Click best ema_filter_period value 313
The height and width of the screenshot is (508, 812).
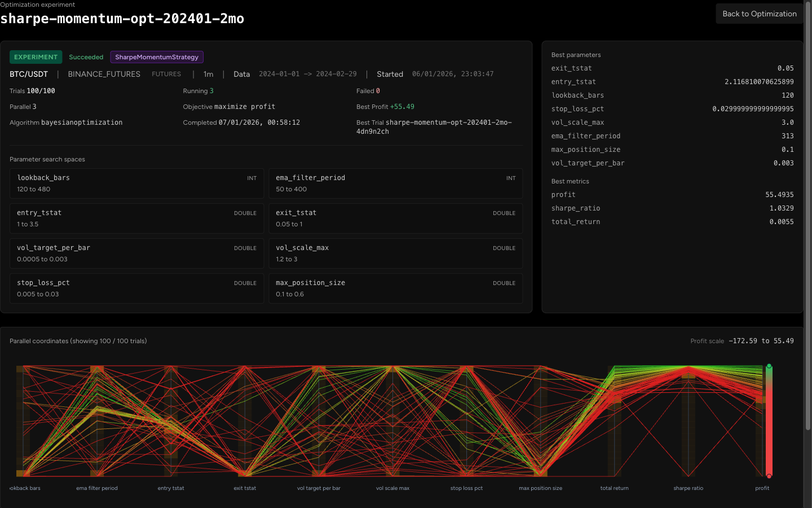pos(787,136)
